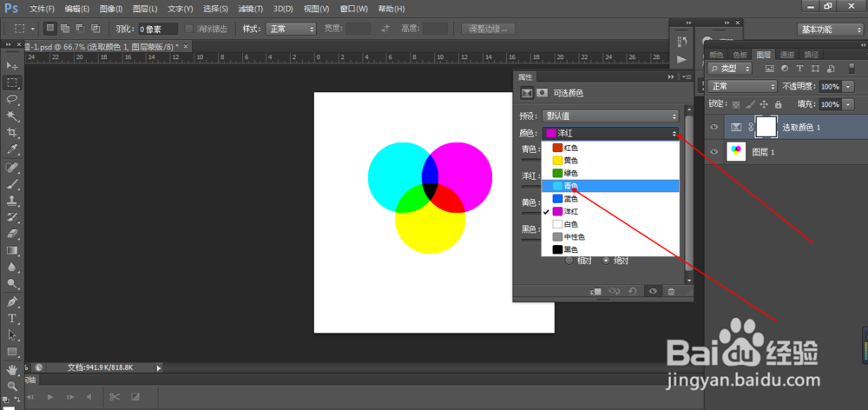
Task: Select the Magic Wand tool
Action: (x=11, y=116)
